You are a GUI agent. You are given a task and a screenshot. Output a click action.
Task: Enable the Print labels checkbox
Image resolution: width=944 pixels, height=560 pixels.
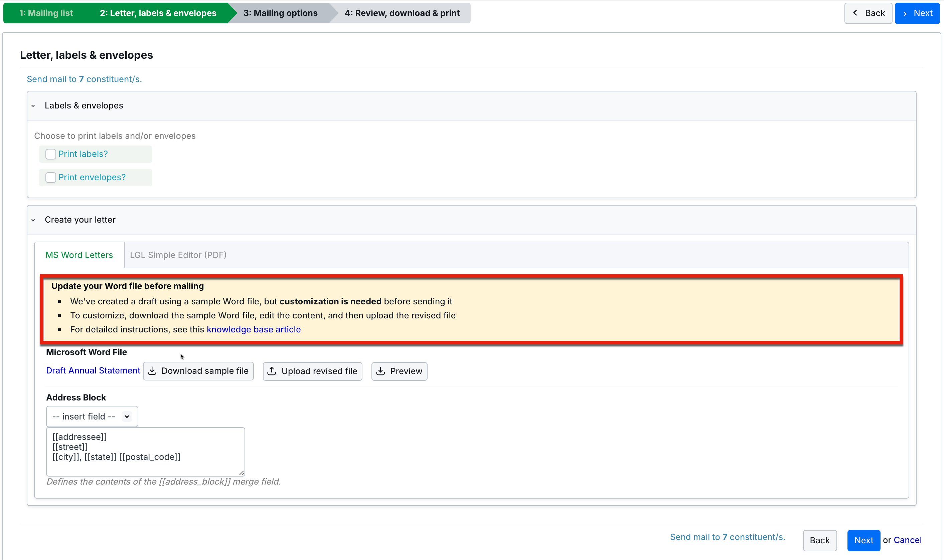click(x=50, y=154)
